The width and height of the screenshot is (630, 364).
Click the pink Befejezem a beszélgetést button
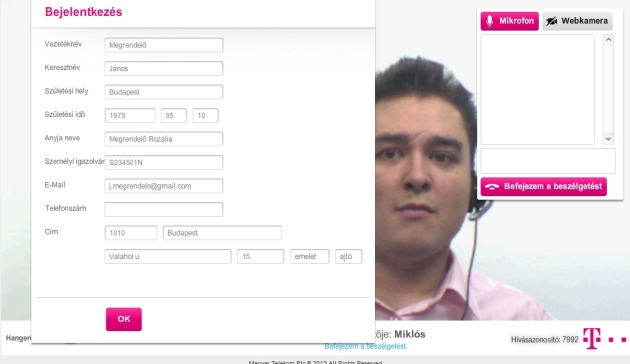click(544, 186)
